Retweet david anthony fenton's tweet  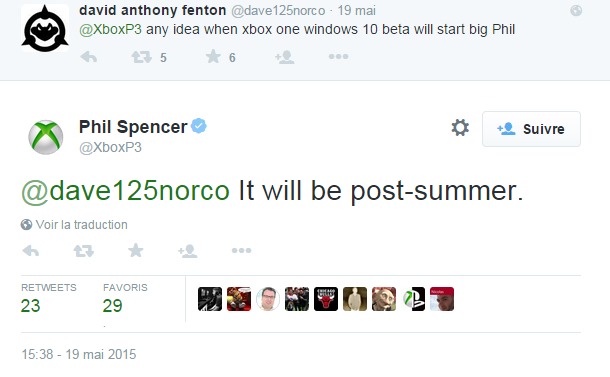[142, 57]
